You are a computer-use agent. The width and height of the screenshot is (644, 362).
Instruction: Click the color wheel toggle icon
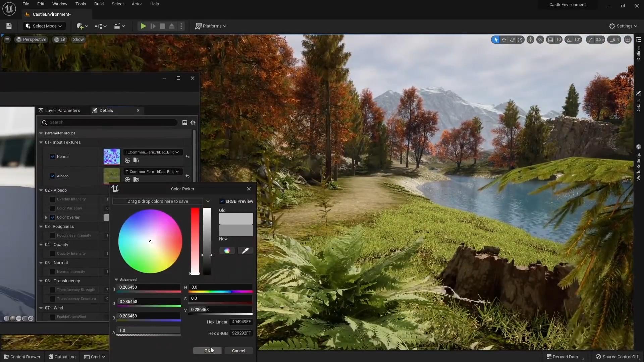[x=227, y=251]
